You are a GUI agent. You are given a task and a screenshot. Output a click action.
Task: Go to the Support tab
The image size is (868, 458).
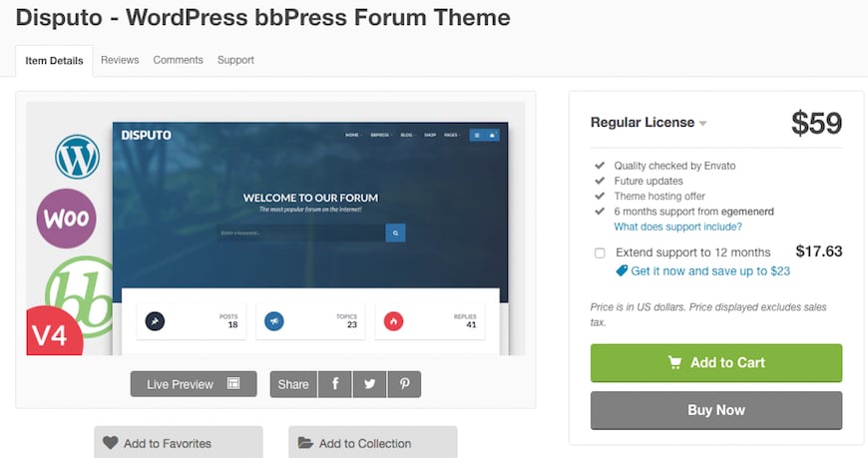[x=235, y=60]
